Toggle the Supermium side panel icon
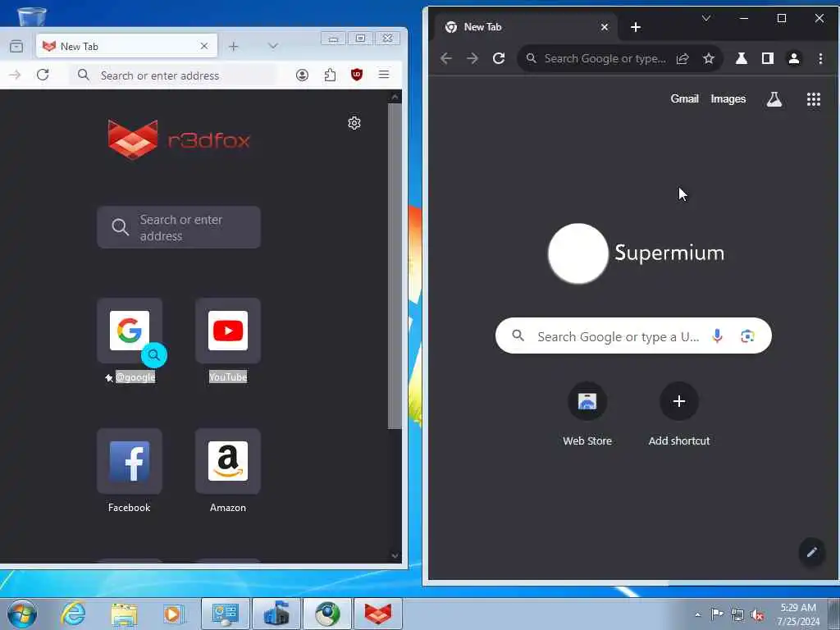 (x=768, y=58)
